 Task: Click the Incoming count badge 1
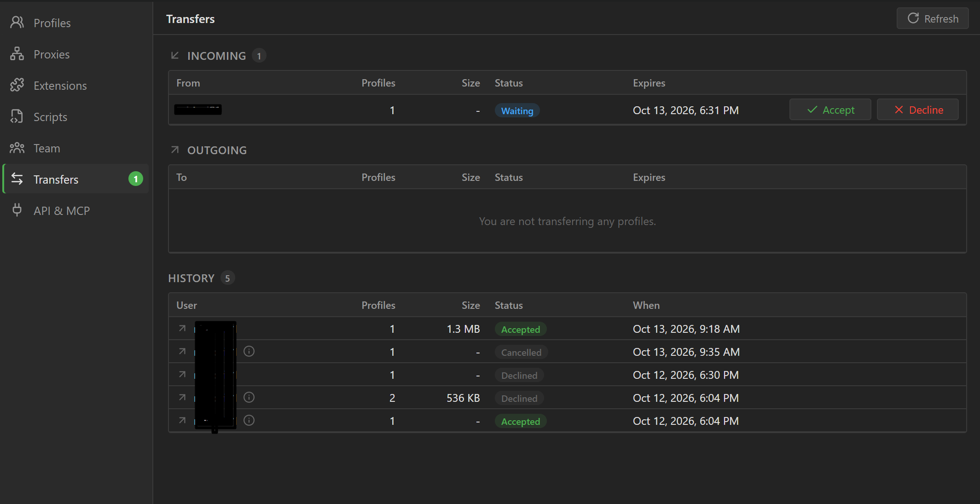[259, 56]
